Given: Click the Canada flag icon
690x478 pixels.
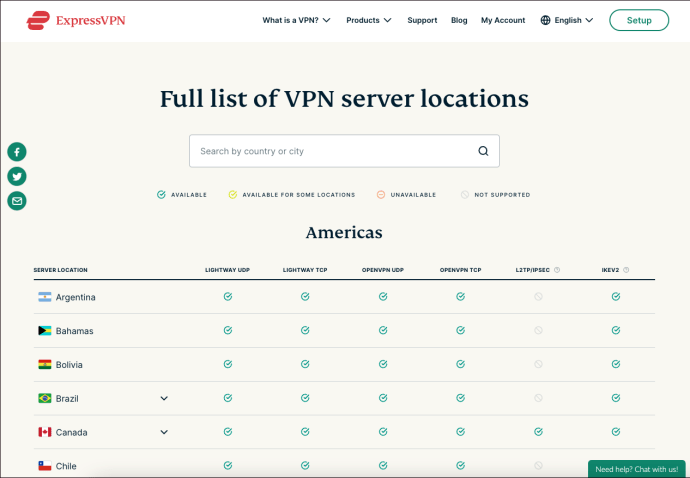Looking at the screenshot, I should (44, 432).
